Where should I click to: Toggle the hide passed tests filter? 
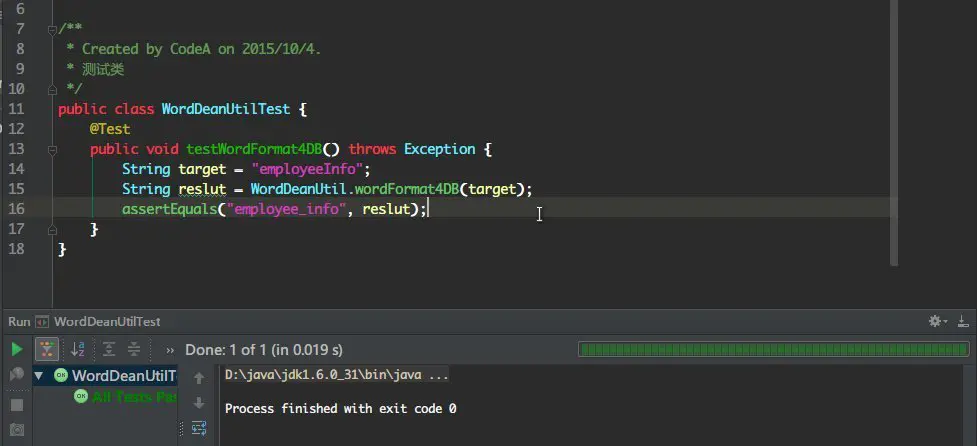point(47,349)
